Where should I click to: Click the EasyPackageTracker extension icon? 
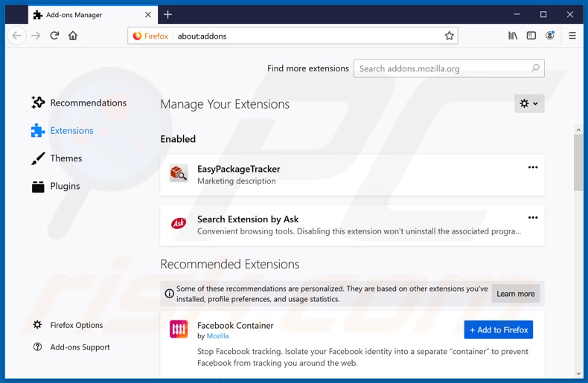(x=179, y=173)
